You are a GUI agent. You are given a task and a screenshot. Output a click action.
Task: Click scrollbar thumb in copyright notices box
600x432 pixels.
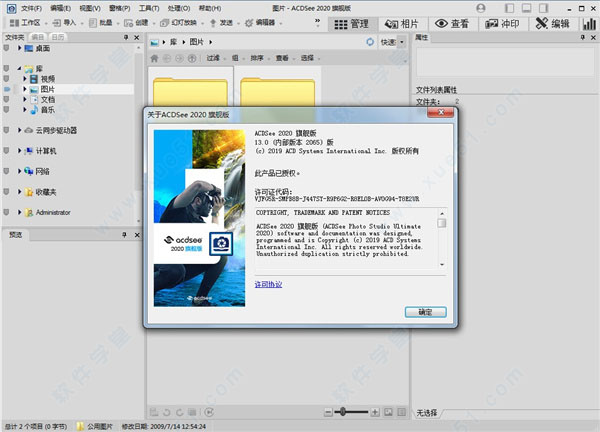point(442,223)
